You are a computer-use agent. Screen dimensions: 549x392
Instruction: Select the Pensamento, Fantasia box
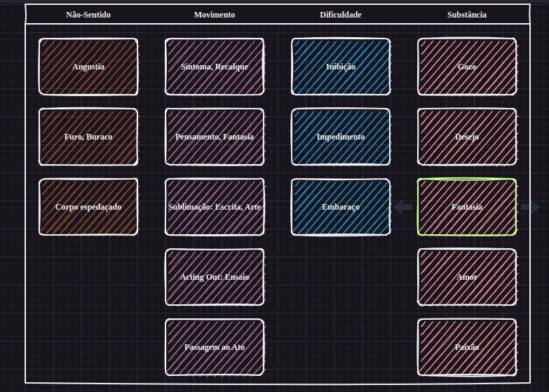pos(215,137)
